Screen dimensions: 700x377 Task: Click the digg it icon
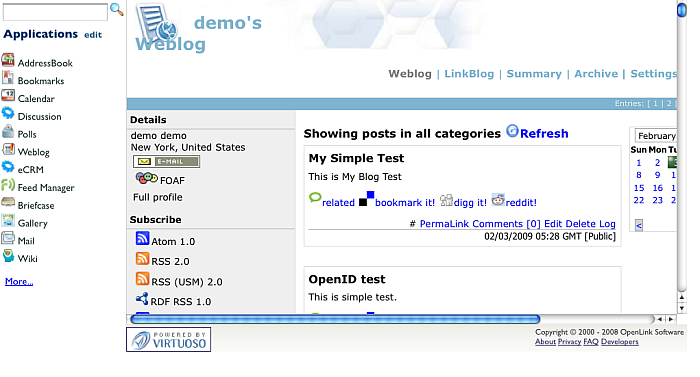(446, 200)
